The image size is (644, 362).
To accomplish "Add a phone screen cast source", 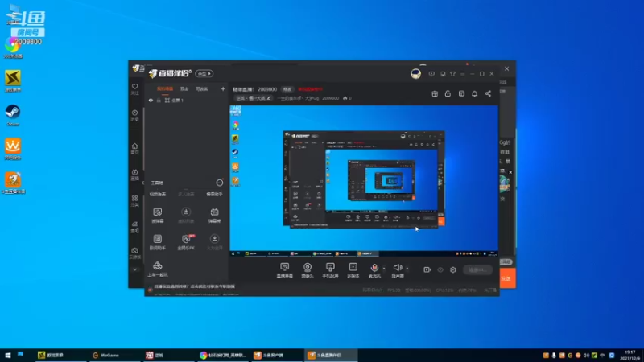I will [x=330, y=270].
